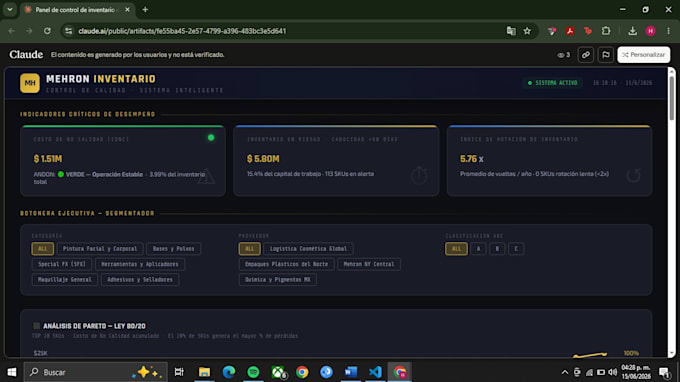
Task: Filter by Special FX (SFX) category
Action: 62,264
